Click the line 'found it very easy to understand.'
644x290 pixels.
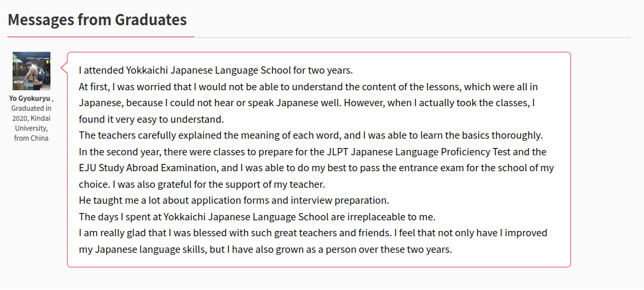point(151,119)
